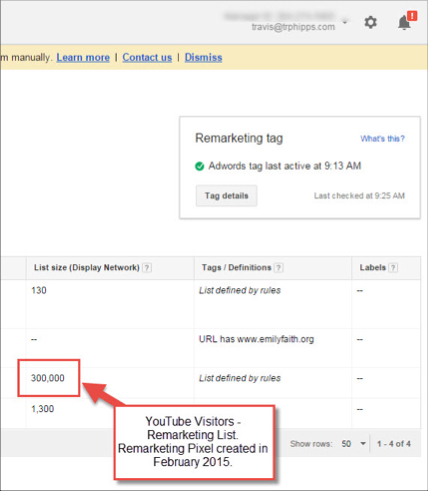
Task: Click URL has www.emilyfaith.org definition
Action: tap(256, 339)
